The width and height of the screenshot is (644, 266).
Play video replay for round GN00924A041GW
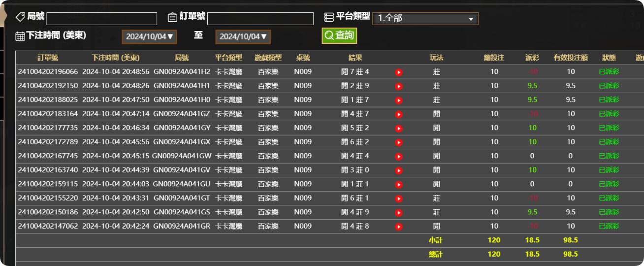[399, 157]
